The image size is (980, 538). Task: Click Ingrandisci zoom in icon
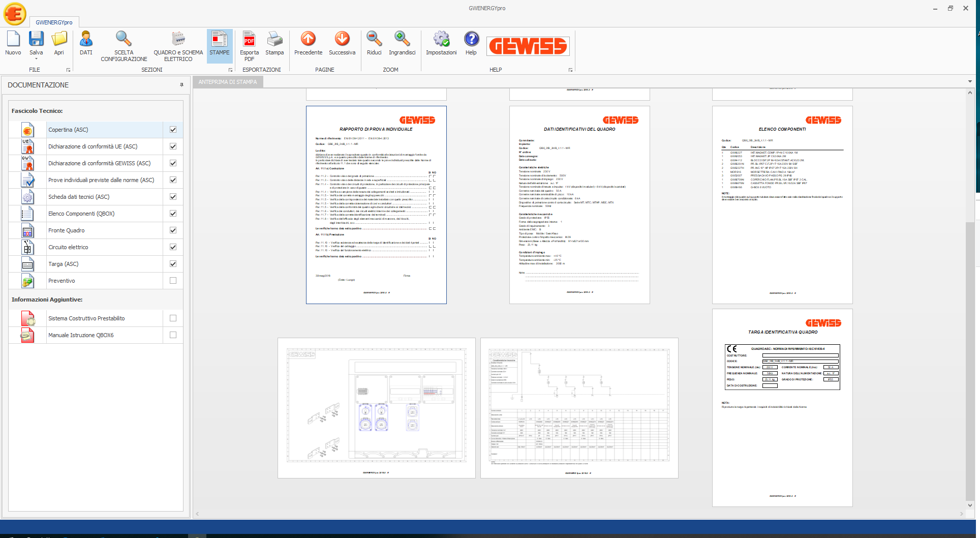click(402, 39)
